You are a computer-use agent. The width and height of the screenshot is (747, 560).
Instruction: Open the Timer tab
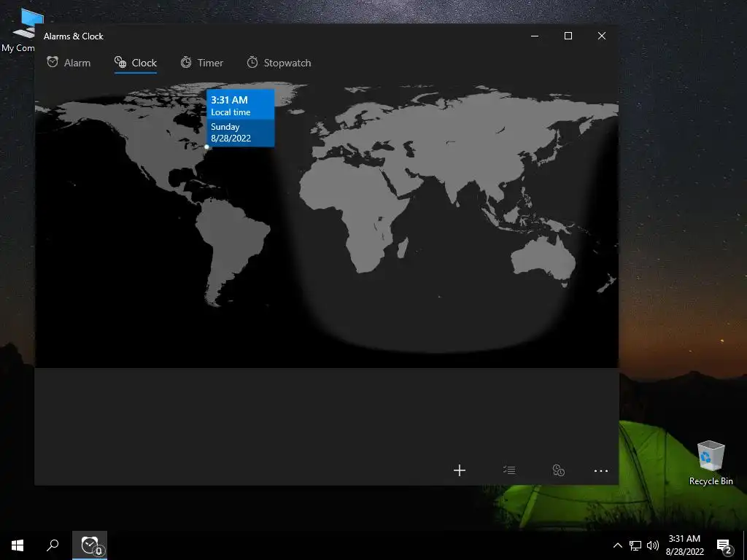pos(202,63)
